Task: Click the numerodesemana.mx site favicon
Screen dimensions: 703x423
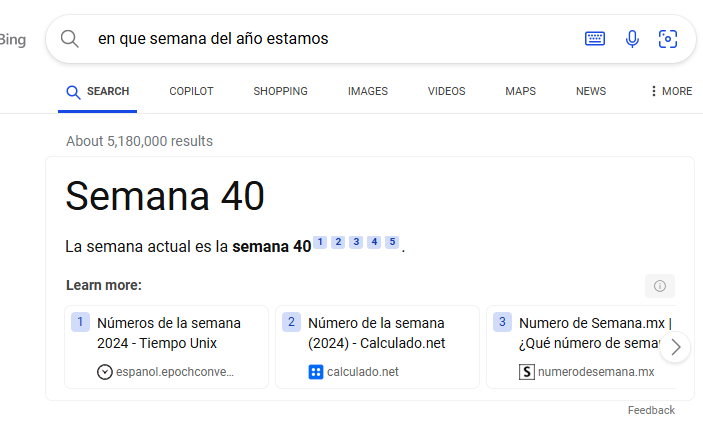Action: tap(527, 372)
